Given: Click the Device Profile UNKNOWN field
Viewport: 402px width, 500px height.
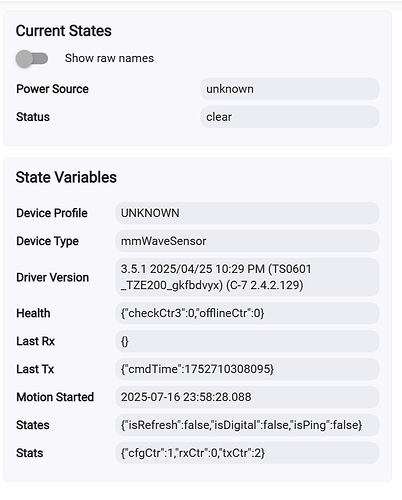Looking at the screenshot, I should [x=247, y=213].
